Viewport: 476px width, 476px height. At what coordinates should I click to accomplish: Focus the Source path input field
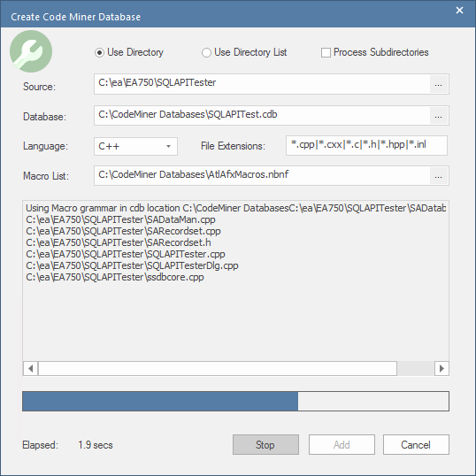point(262,84)
